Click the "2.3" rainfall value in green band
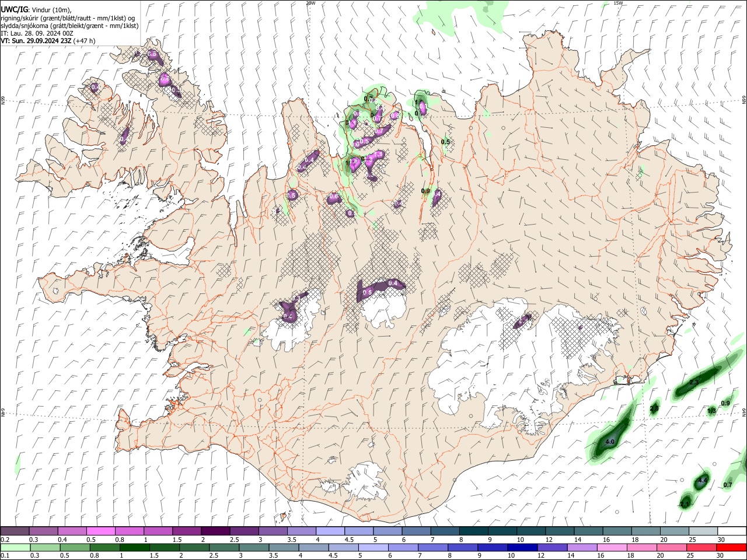Image resolution: width=747 pixels, height=560 pixels. tap(694, 382)
